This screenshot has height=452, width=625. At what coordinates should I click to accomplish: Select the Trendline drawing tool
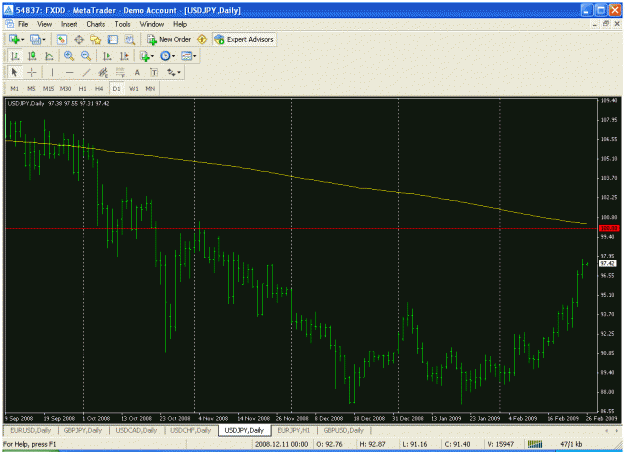point(86,72)
